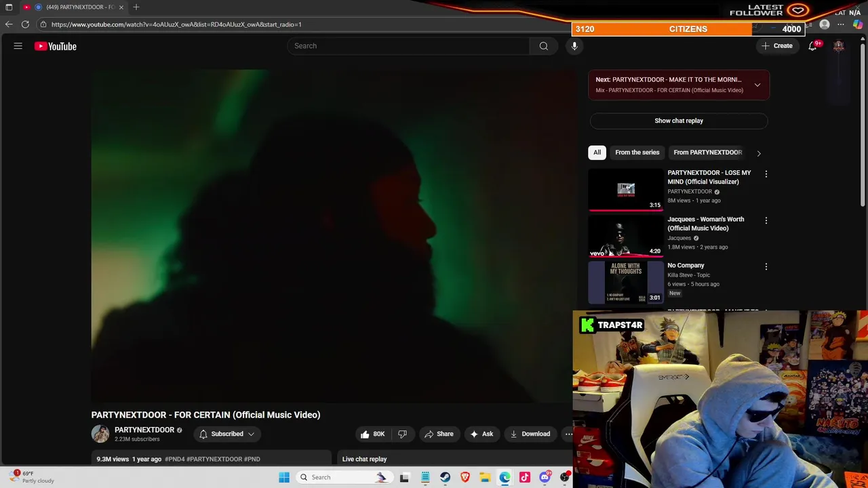
Task: Click the #PARTYNEXTDOOR hashtag in description
Action: (214, 459)
